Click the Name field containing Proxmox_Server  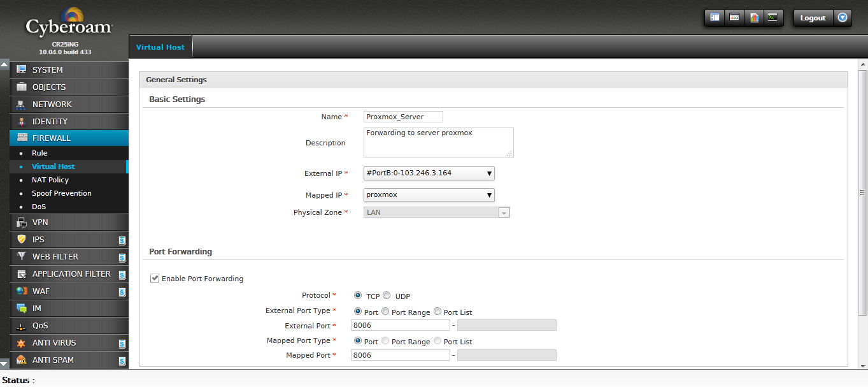point(402,116)
